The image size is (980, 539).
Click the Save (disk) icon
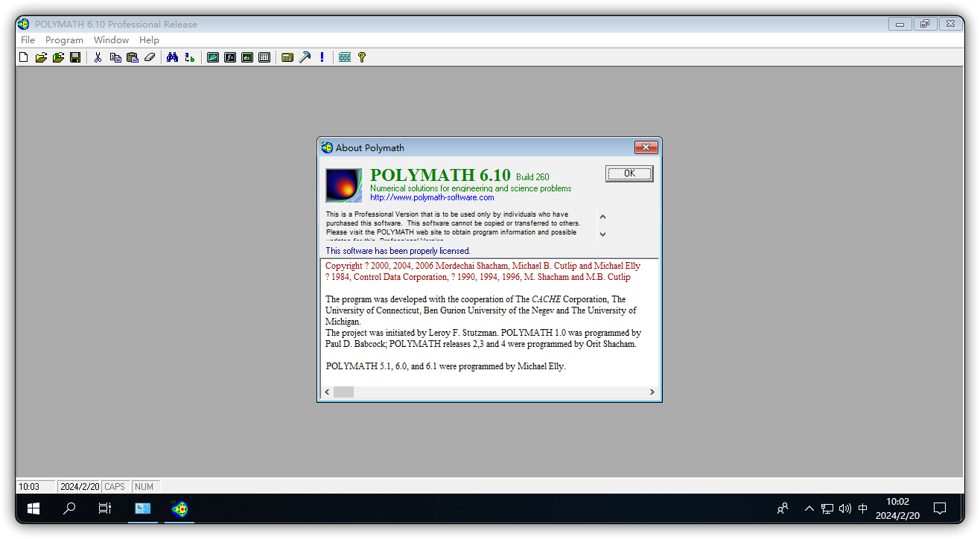pyautogui.click(x=74, y=57)
